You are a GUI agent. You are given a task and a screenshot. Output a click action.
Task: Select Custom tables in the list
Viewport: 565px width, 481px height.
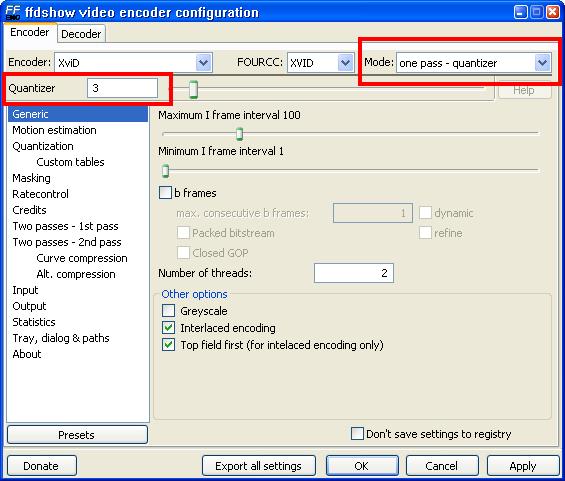tap(70, 162)
